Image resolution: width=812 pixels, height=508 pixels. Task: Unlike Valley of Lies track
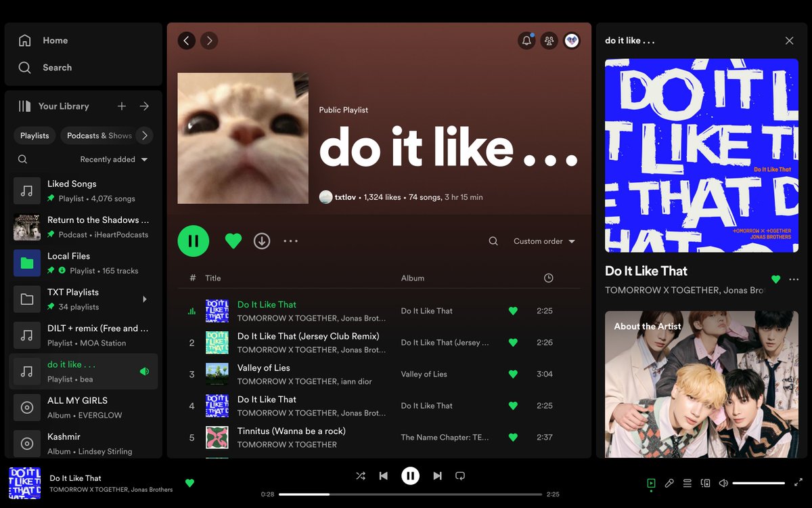point(513,374)
